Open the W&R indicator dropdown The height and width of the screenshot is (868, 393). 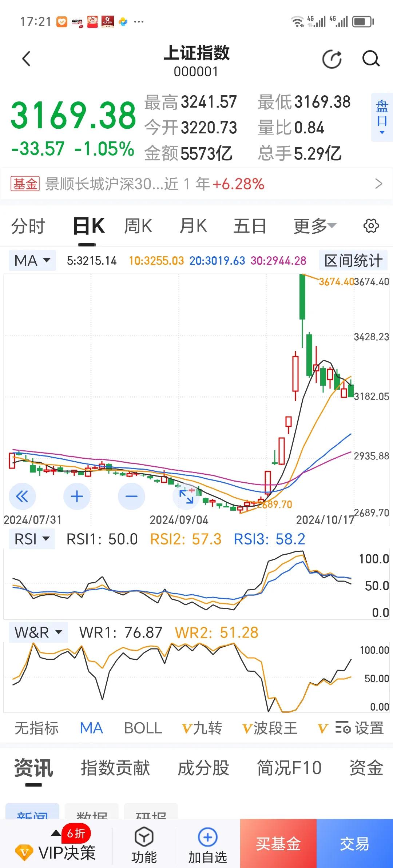click(x=38, y=632)
